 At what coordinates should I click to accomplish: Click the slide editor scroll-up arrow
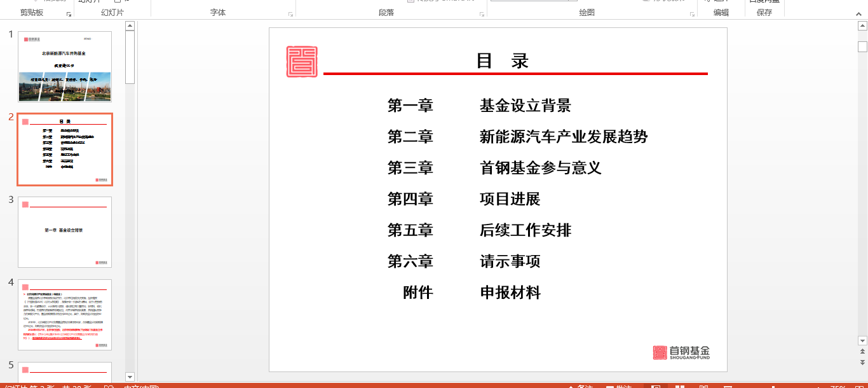pos(862,26)
